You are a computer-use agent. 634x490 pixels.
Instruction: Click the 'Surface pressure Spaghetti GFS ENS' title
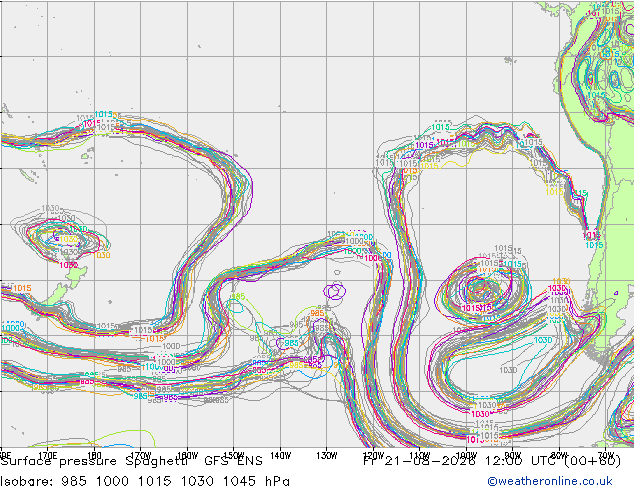tap(132, 461)
